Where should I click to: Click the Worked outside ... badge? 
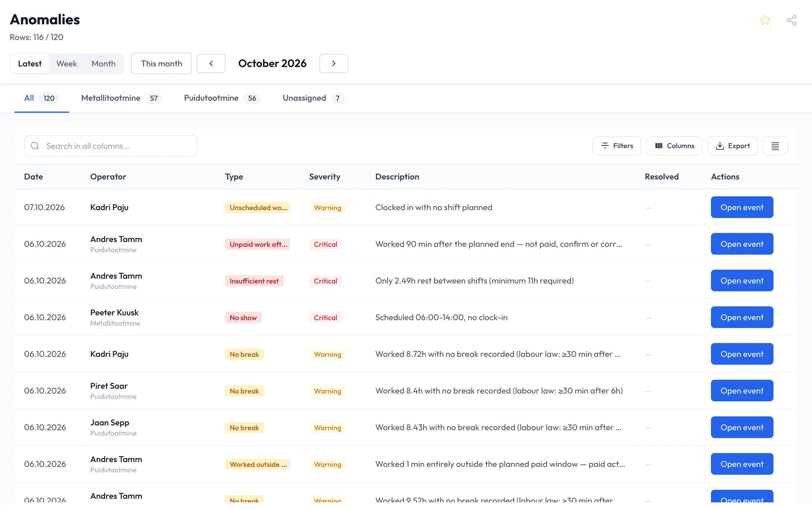(x=258, y=464)
